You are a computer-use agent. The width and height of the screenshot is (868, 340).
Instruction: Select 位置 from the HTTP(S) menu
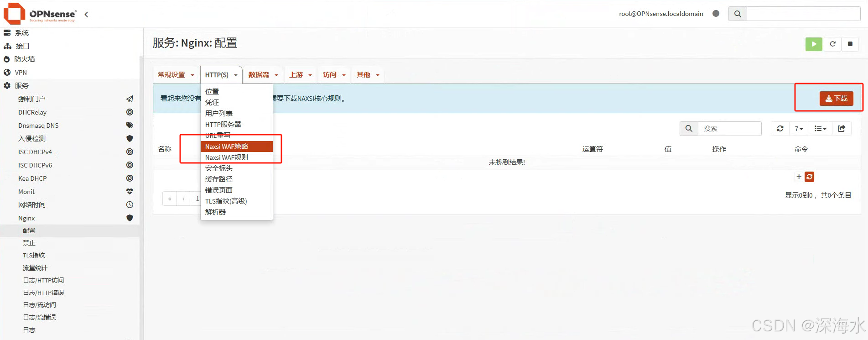(237, 91)
